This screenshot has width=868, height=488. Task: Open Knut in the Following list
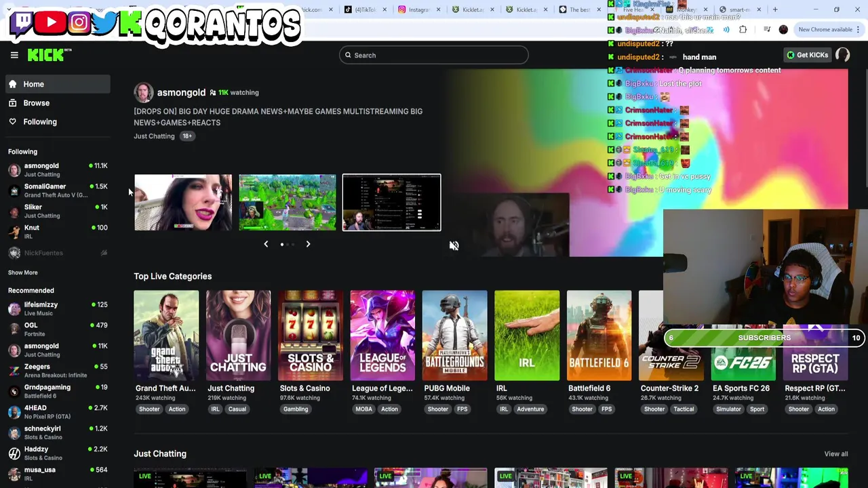[58, 232]
